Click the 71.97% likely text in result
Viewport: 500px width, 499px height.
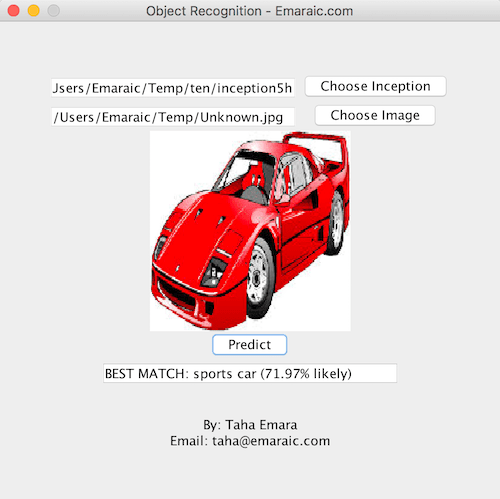306,374
